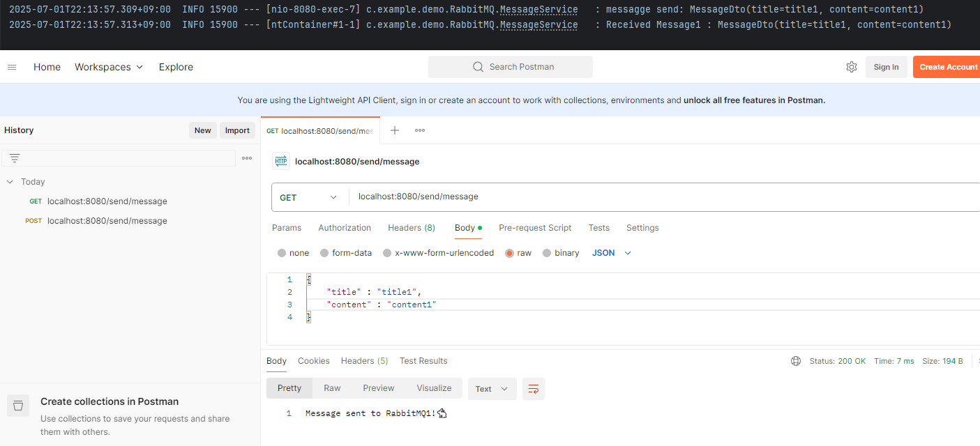This screenshot has width=980, height=446.
Task: Click the Import button
Action: [x=237, y=130]
